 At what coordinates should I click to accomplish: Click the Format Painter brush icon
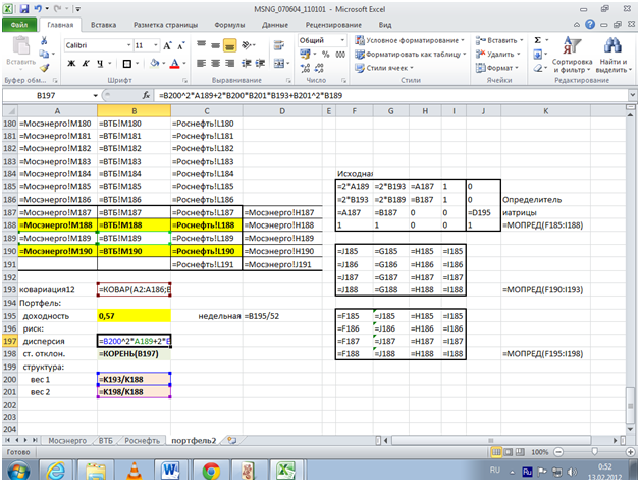[x=44, y=68]
